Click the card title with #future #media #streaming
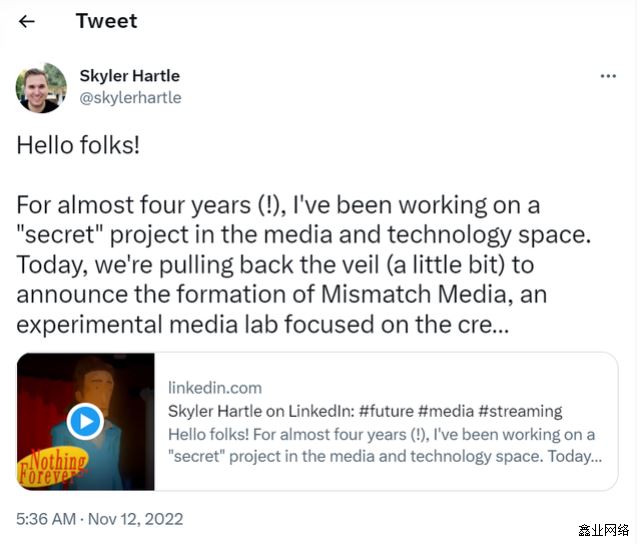 (x=364, y=411)
